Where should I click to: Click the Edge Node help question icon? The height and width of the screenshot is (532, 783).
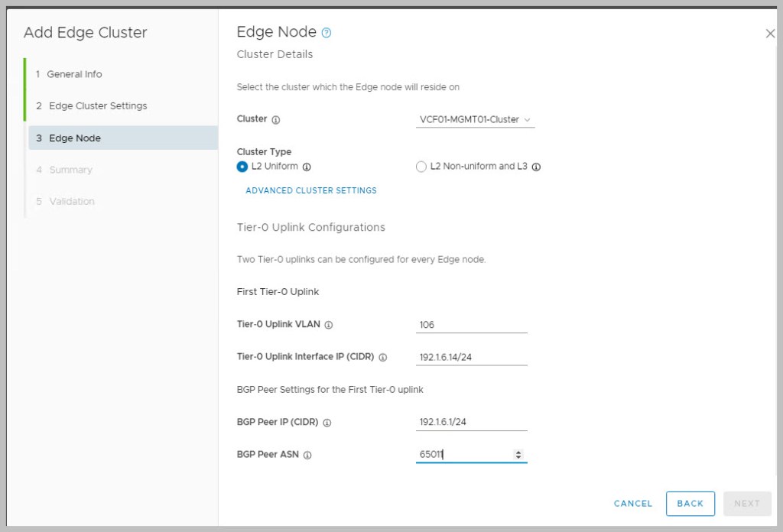tap(327, 33)
